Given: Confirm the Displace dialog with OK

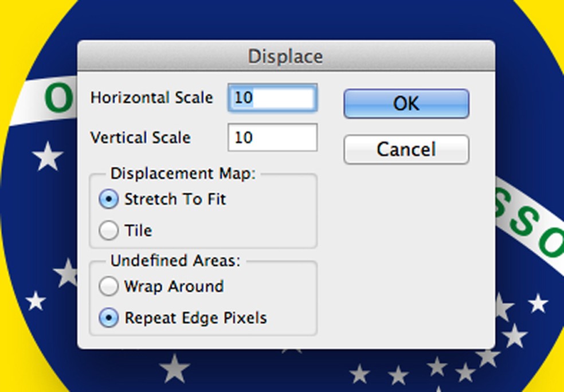Looking at the screenshot, I should (406, 104).
